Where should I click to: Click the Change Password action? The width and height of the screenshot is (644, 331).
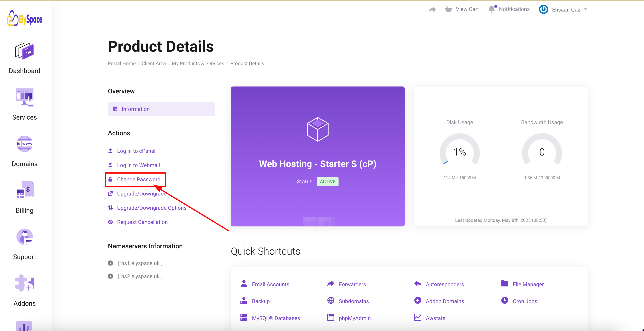[138, 179]
